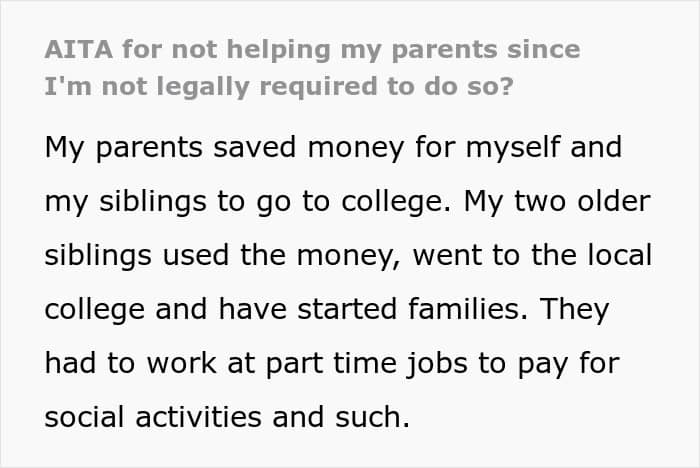Click the word "They" ending the fourth line
Image resolution: width=700 pixels, height=468 pixels.
(x=575, y=310)
